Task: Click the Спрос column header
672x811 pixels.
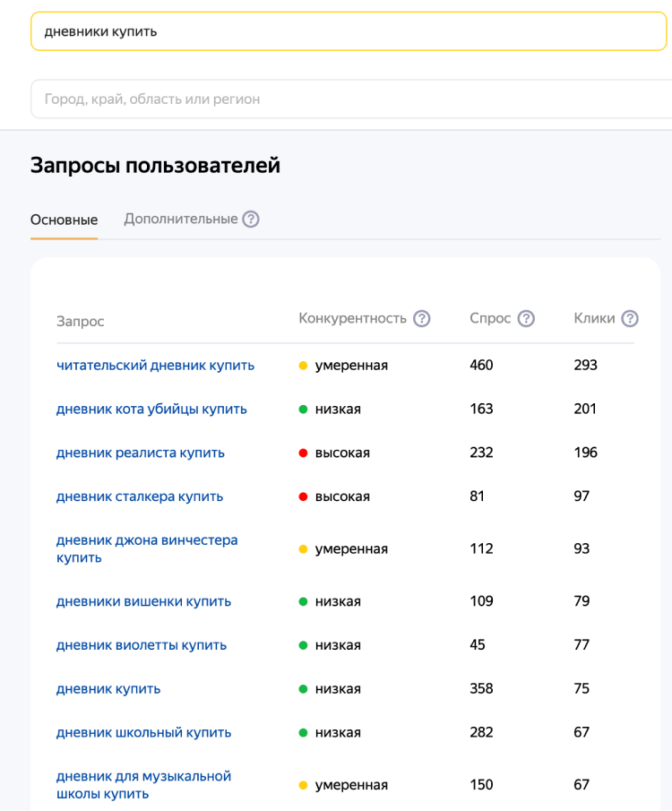Action: 490,318
